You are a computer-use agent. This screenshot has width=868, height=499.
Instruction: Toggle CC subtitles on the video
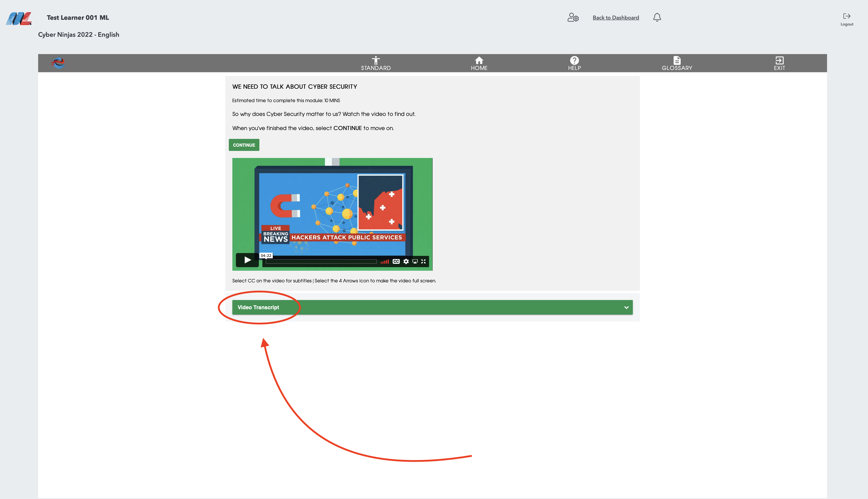(x=396, y=262)
